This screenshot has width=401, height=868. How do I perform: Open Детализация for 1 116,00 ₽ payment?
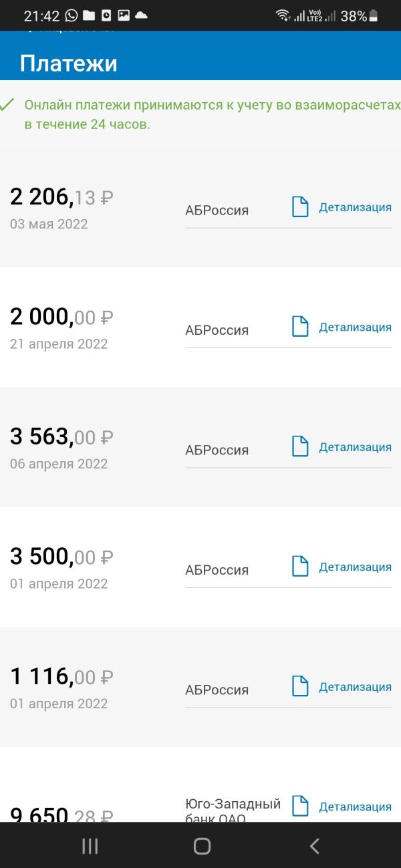pos(355,687)
